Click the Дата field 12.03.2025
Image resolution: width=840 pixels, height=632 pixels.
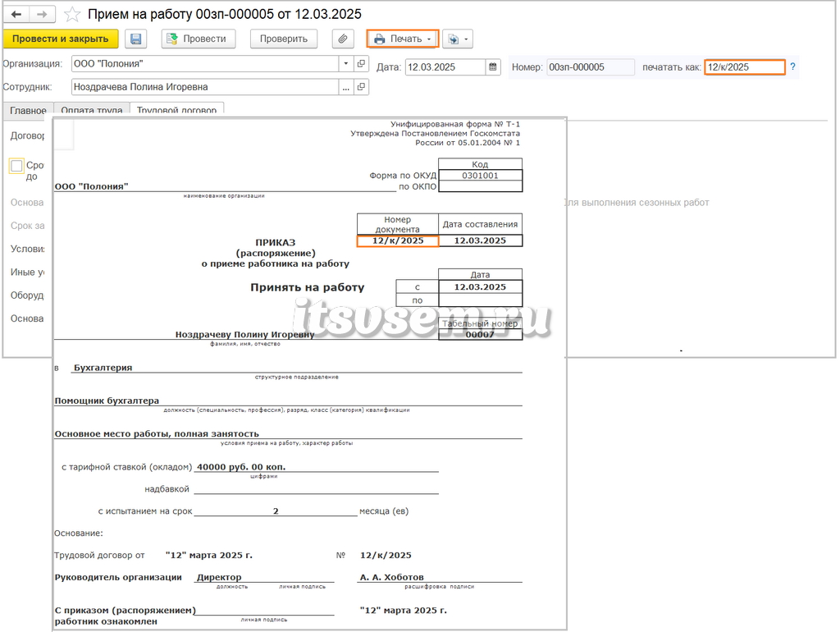click(x=445, y=67)
